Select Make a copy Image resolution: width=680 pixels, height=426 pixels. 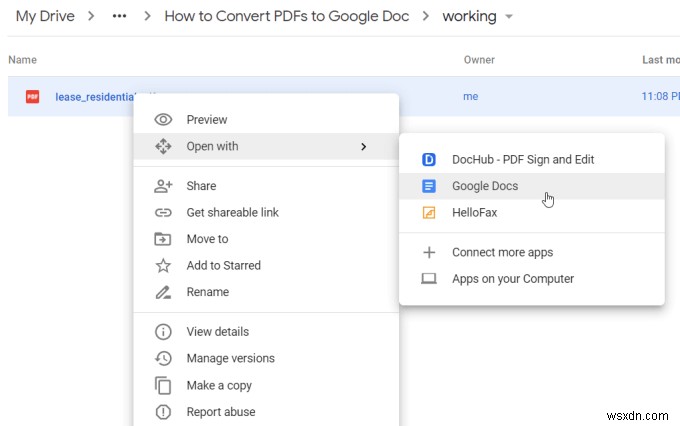pos(266,385)
